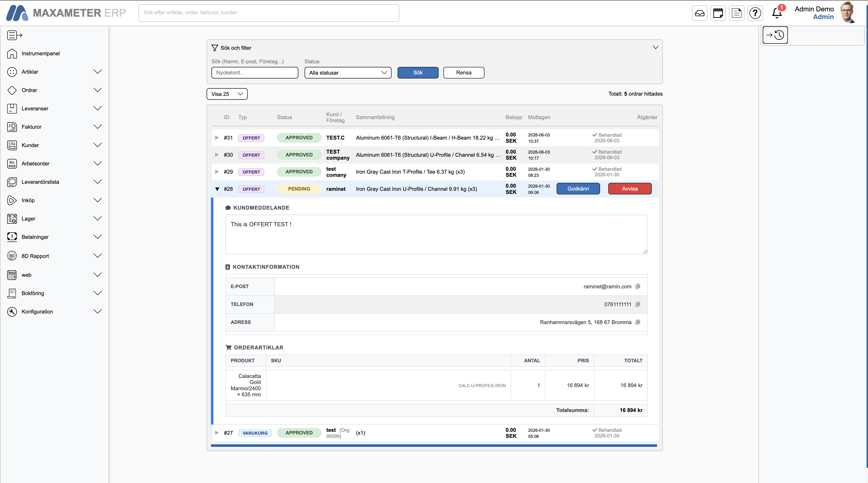Click the Fakturor invoice icon

[12, 127]
